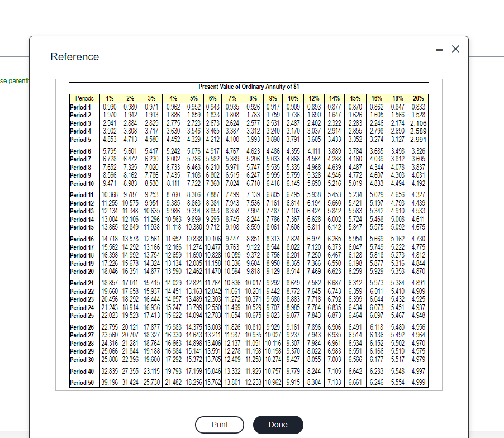Close the Reference popup window
The width and height of the screenshot is (504, 438).
point(455,49)
